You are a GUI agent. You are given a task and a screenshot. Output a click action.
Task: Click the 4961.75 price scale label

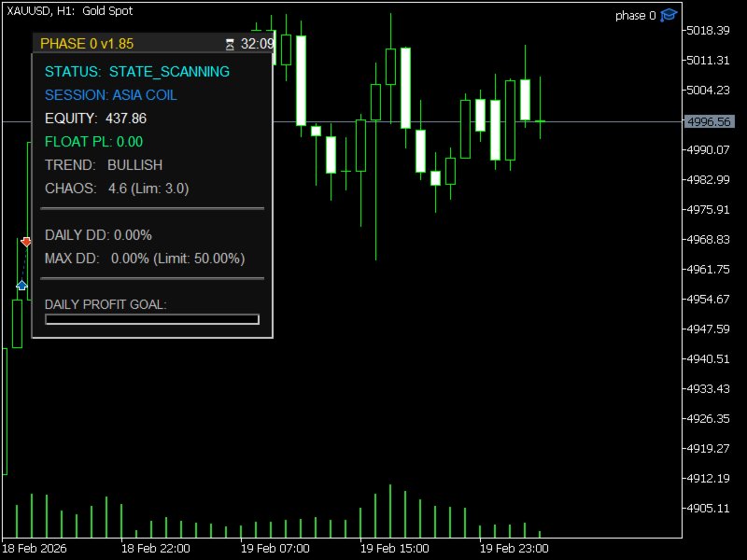coord(709,269)
